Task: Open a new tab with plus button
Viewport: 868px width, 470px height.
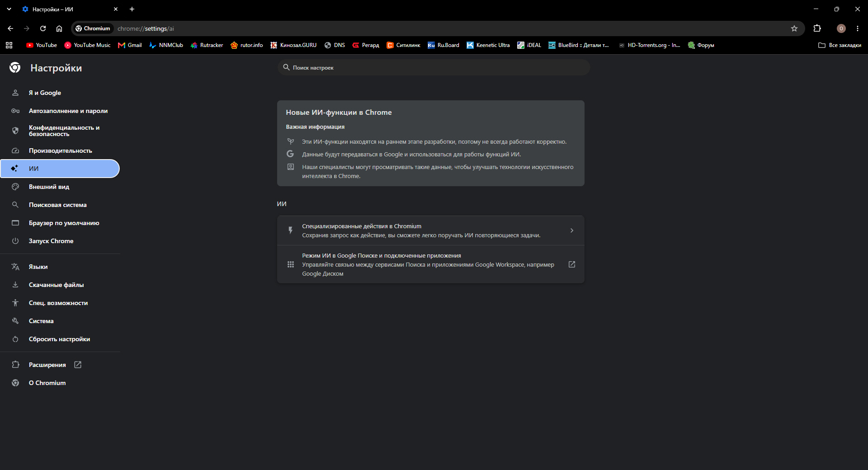Action: point(132,9)
